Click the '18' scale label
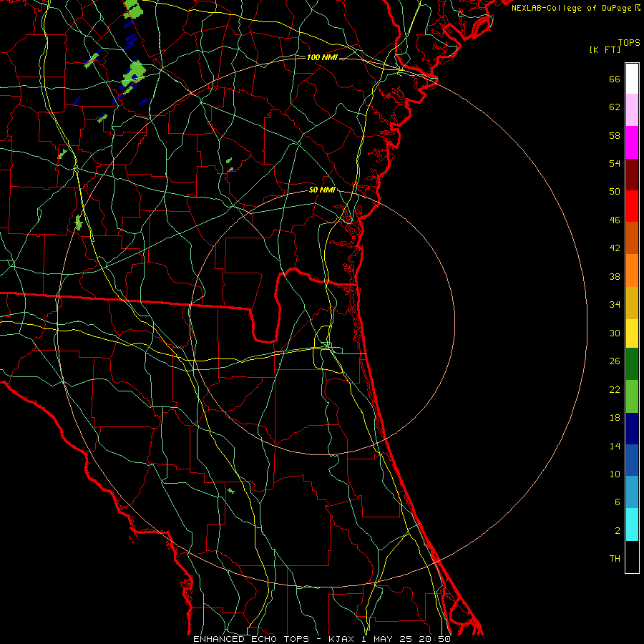Viewport: 644px width, 644px height. (615, 418)
